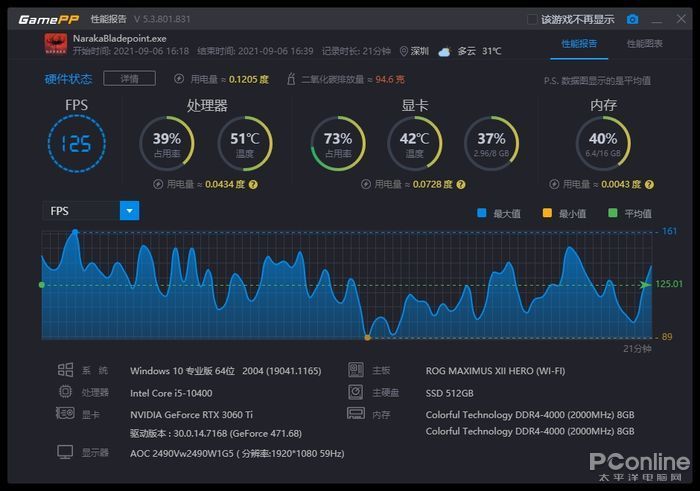Click the graphics card icon
Image resolution: width=700 pixels, height=491 pixels.
pos(65,413)
